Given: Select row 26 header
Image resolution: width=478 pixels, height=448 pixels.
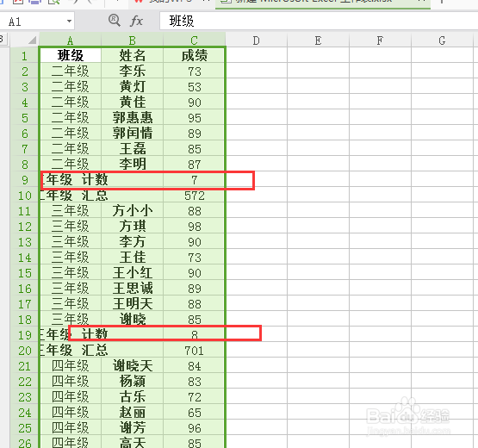Looking at the screenshot, I should 24,442.
